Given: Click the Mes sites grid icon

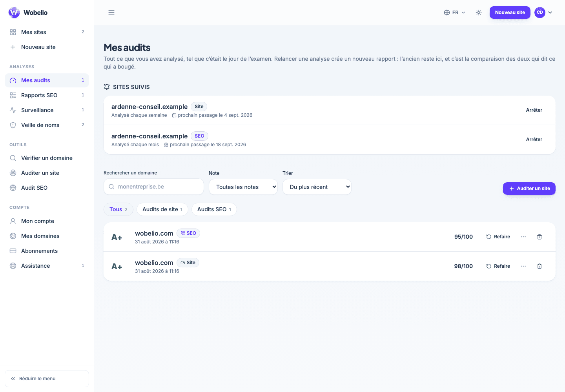Looking at the screenshot, I should pyautogui.click(x=13, y=32).
